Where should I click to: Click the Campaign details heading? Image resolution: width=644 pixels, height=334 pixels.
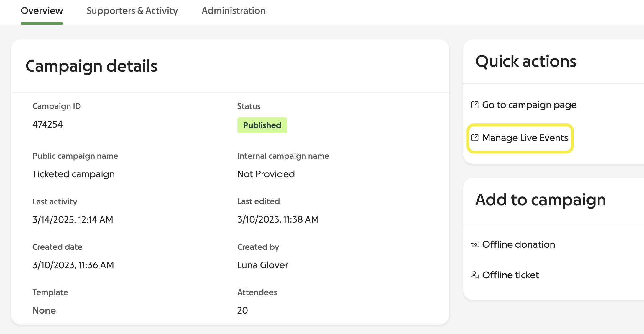(x=91, y=66)
